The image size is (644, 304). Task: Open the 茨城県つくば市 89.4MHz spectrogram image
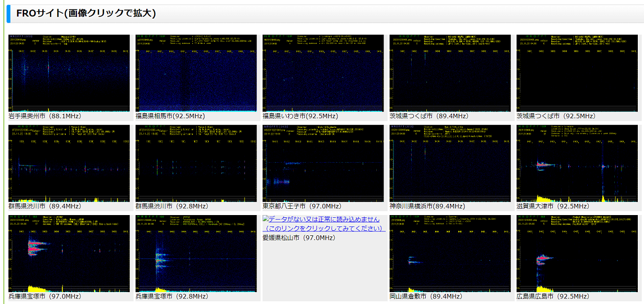click(x=451, y=73)
